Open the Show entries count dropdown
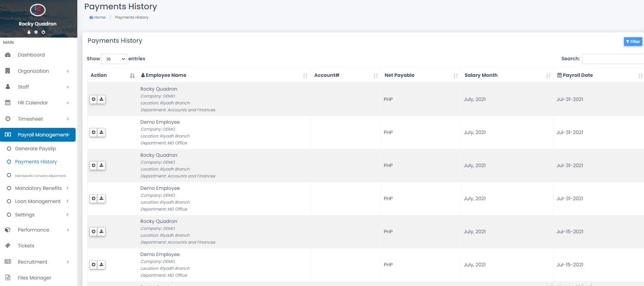This screenshot has width=644, height=286. pyautogui.click(x=114, y=59)
